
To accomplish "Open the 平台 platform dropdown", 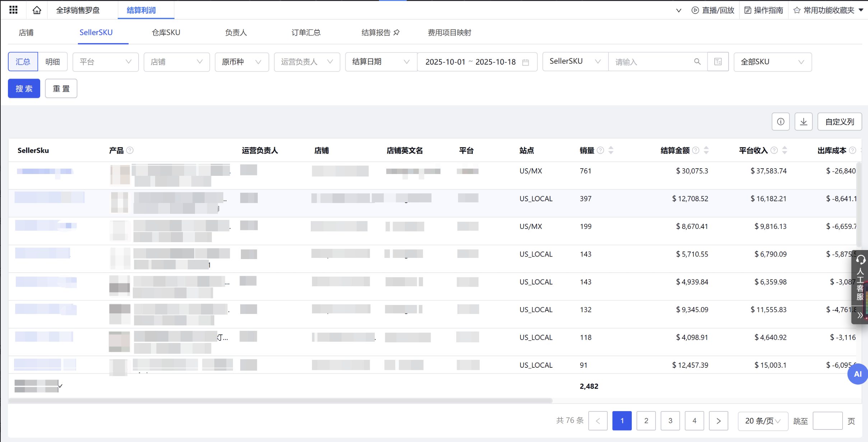I will coord(105,62).
